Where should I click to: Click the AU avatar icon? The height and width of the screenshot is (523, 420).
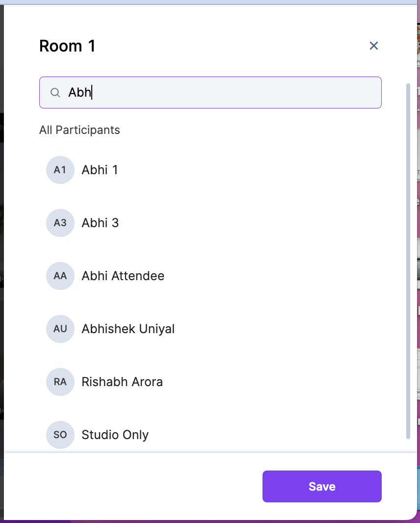pos(60,329)
